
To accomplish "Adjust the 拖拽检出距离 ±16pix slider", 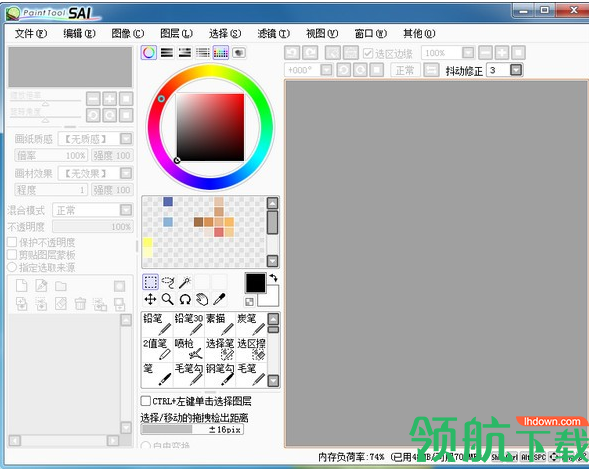I will click(192, 429).
